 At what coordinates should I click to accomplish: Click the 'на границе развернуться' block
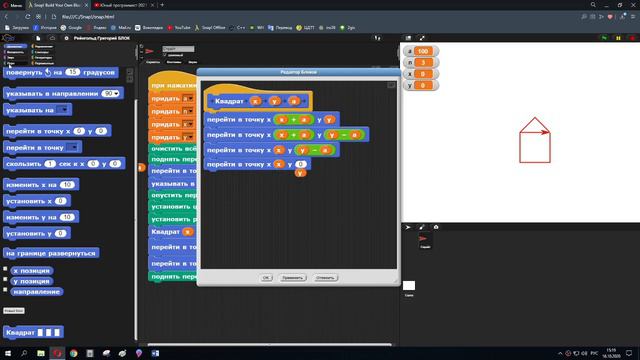pyautogui.click(x=51, y=253)
